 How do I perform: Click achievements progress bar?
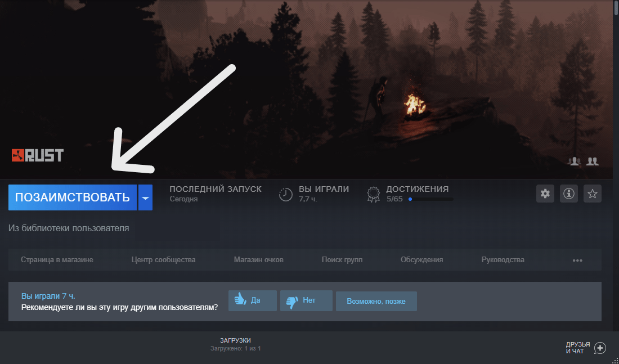pos(430,199)
